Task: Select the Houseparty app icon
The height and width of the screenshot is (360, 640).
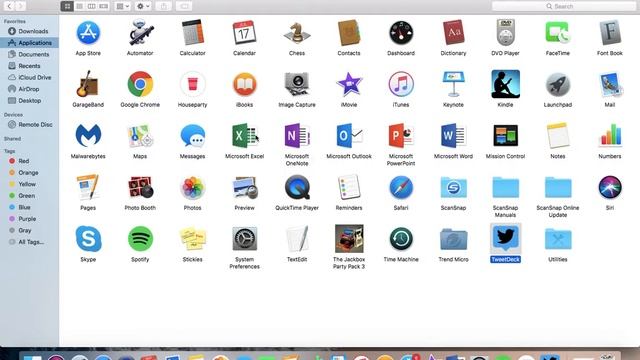Action: pyautogui.click(x=192, y=84)
